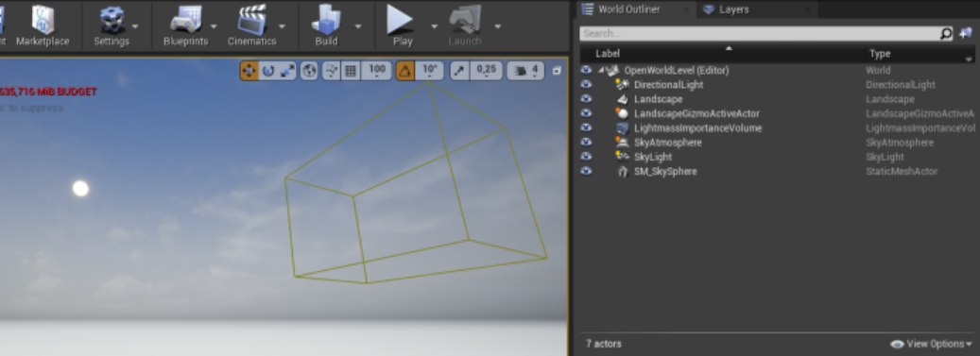The image size is (980, 356).
Task: Toggle rotation snapping triangle icon
Action: (x=404, y=71)
